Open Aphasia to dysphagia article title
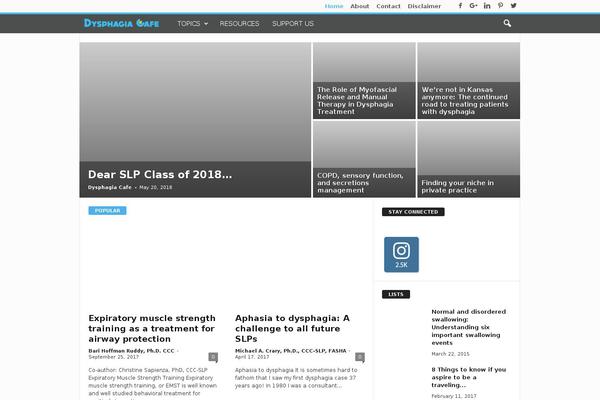Viewport: 600px width, 400px height. click(292, 328)
